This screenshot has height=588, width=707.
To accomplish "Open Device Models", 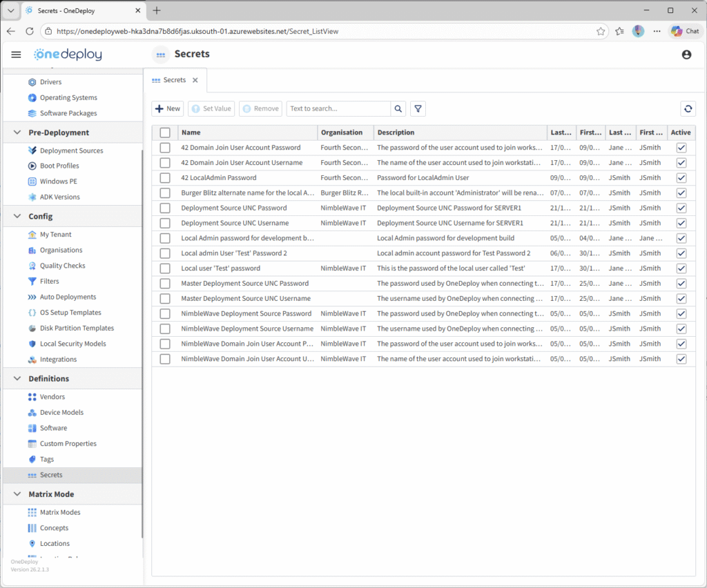I will tap(61, 412).
